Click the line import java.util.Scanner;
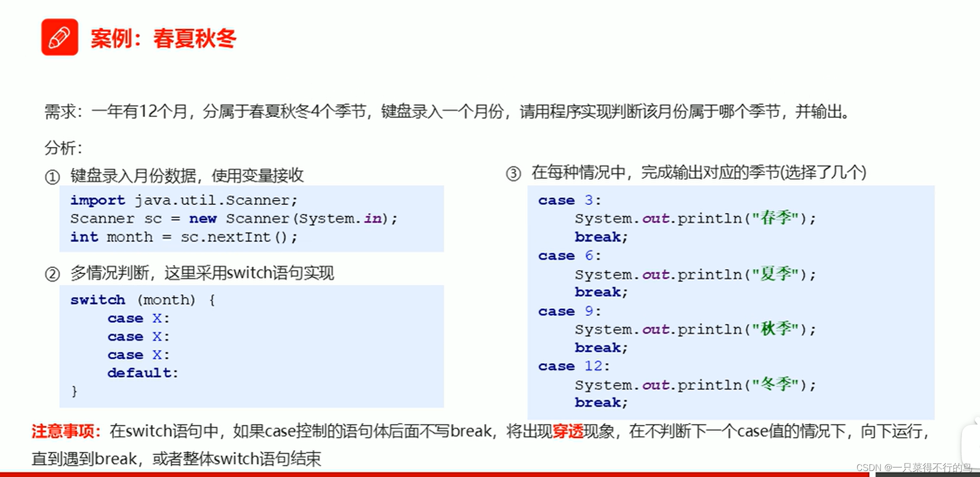This screenshot has height=477, width=980. pyautogui.click(x=184, y=200)
